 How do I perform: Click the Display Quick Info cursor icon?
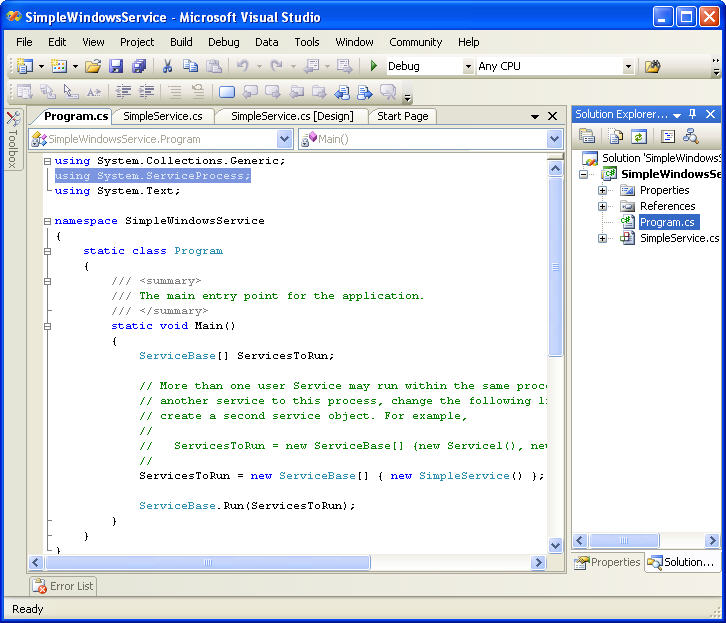tap(70, 92)
